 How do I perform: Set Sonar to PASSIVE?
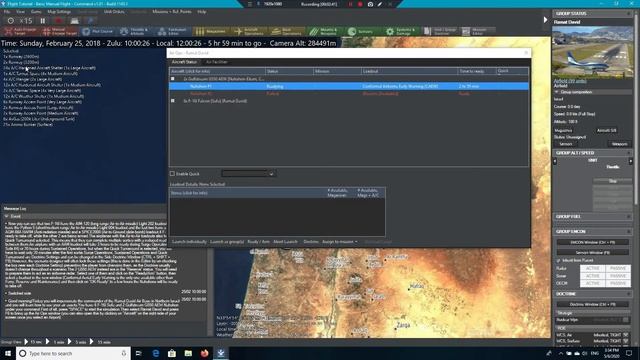pyautogui.click(x=618, y=276)
